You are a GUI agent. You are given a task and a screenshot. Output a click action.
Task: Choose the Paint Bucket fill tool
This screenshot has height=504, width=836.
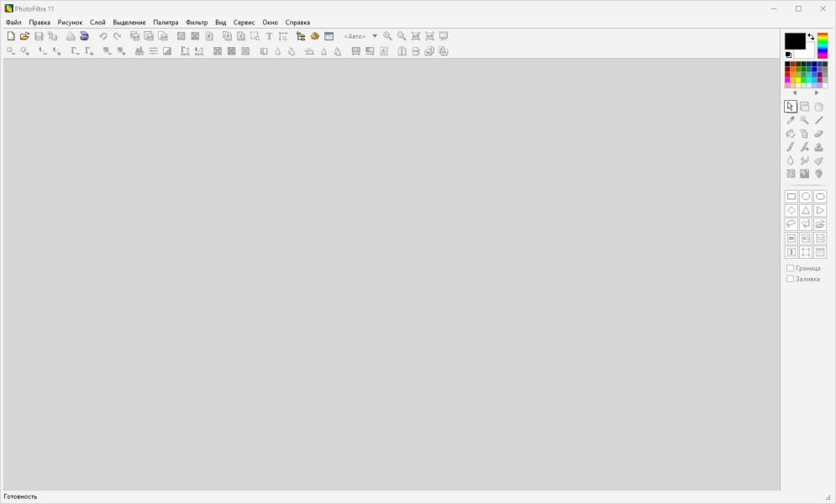click(x=790, y=134)
